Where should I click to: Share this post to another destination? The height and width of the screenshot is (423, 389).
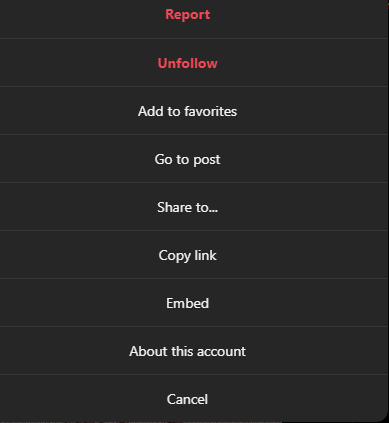tap(188, 207)
